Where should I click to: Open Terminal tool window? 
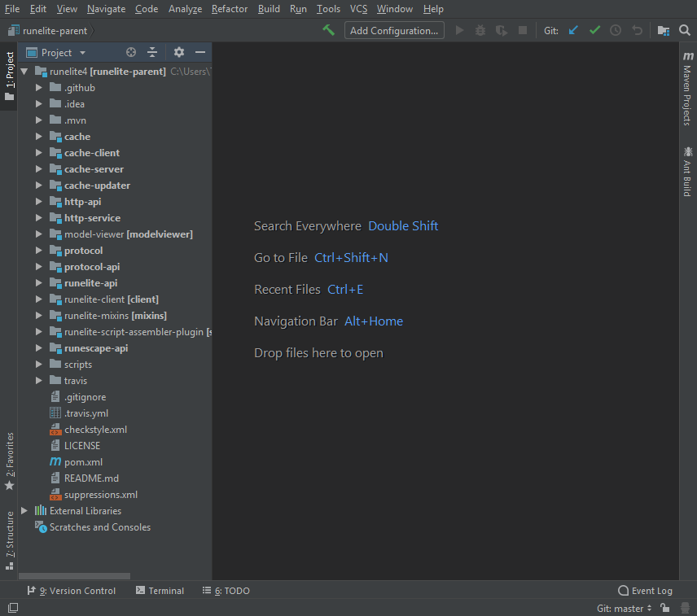click(x=160, y=591)
